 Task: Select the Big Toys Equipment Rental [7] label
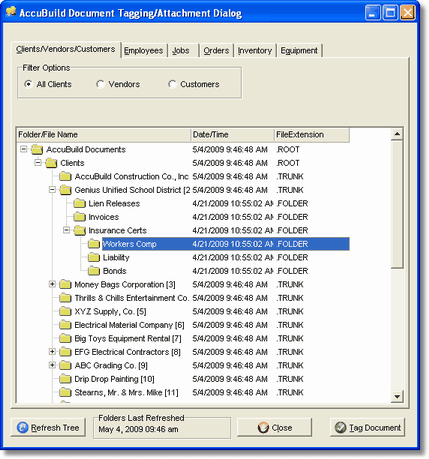[128, 339]
